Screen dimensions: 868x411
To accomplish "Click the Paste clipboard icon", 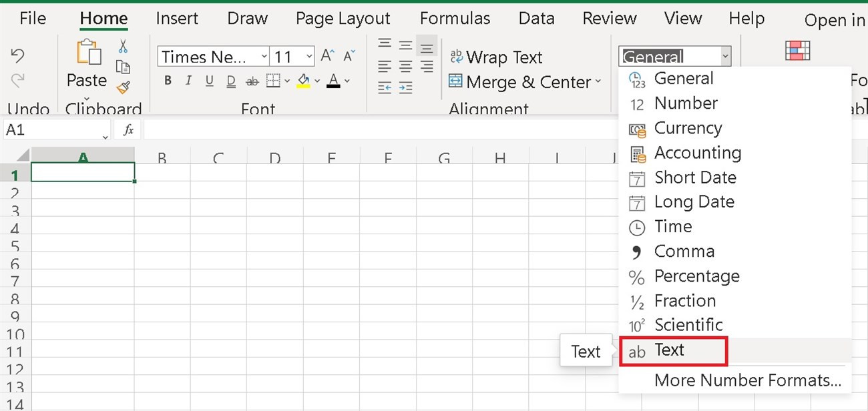I will point(87,53).
